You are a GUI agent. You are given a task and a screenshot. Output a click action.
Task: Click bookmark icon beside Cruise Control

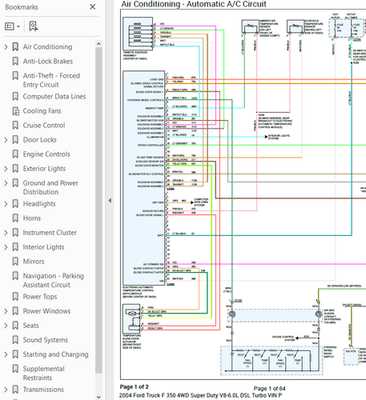15,125
